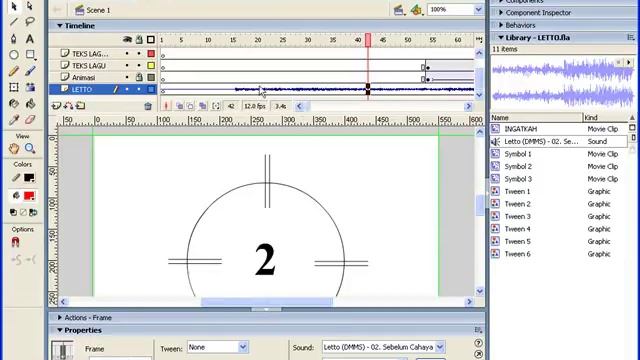
Task: Select the Fill Transform tool
Action: pos(30,87)
